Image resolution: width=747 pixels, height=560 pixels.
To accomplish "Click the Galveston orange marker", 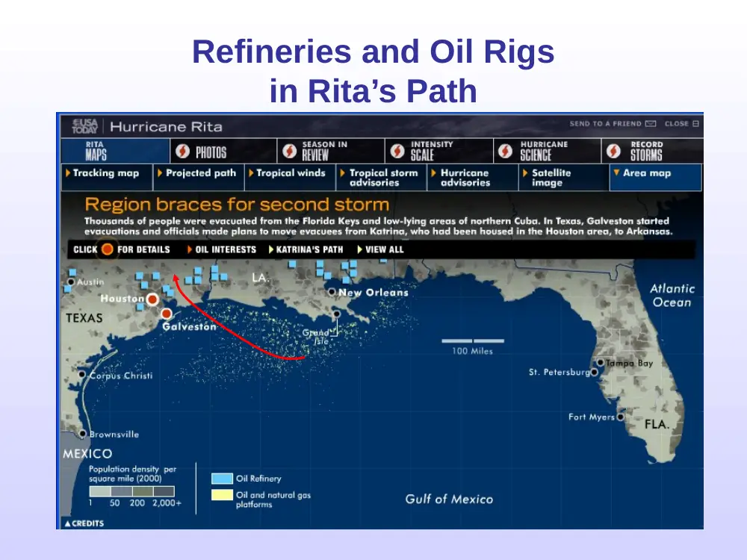I will (x=167, y=314).
